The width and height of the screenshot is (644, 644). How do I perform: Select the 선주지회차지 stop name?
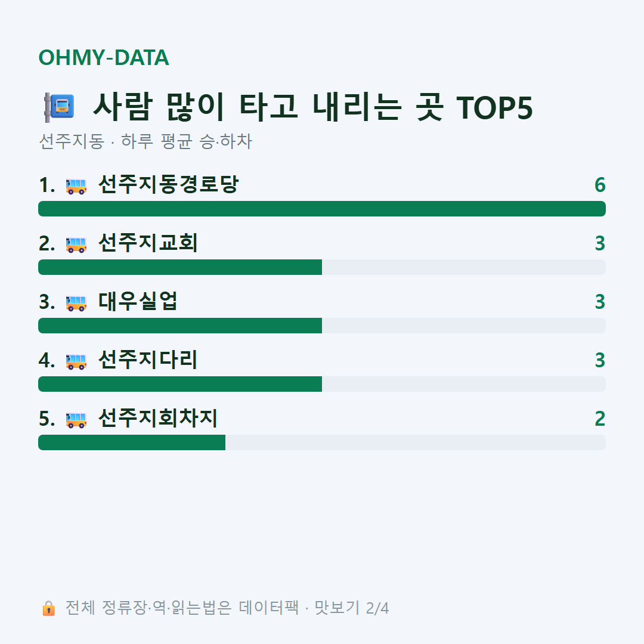[158, 418]
